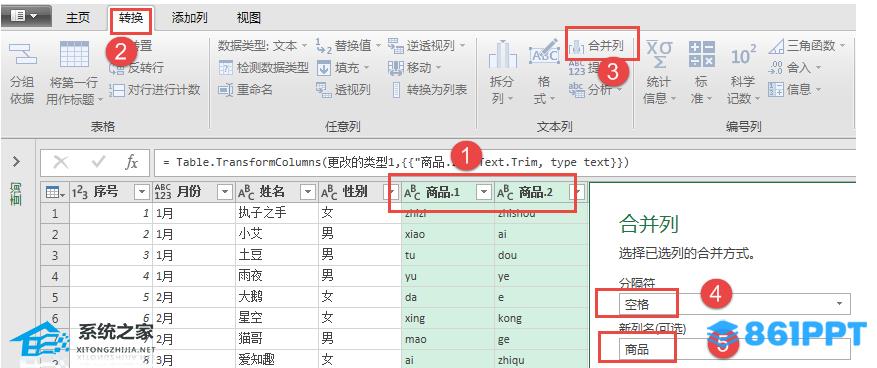Open 姓名 column filter dropdown
Image resolution: width=877 pixels, height=368 pixels.
pyautogui.click(x=308, y=192)
